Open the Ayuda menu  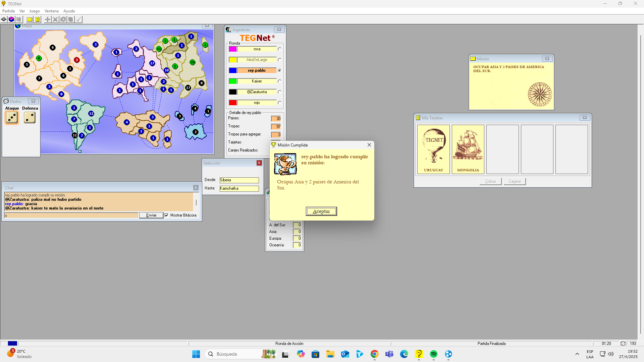click(x=69, y=11)
